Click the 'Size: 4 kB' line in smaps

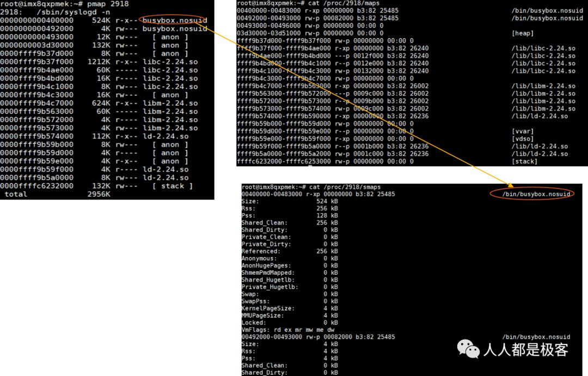click(x=290, y=344)
